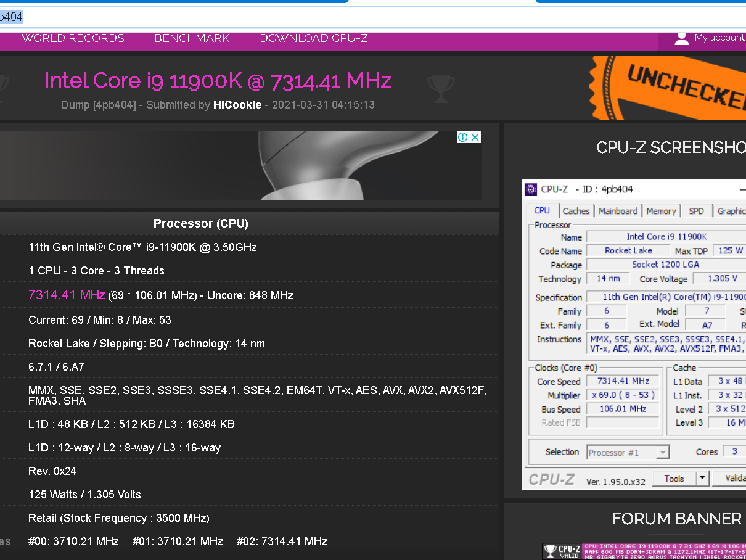Click the advertisement banner image

[x=240, y=165]
